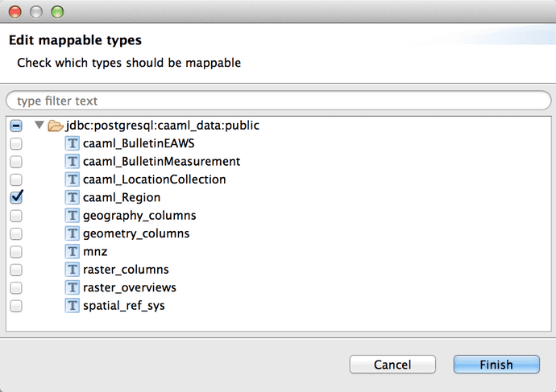Click the table icon beside geography_columns
556x392 pixels.
click(73, 216)
